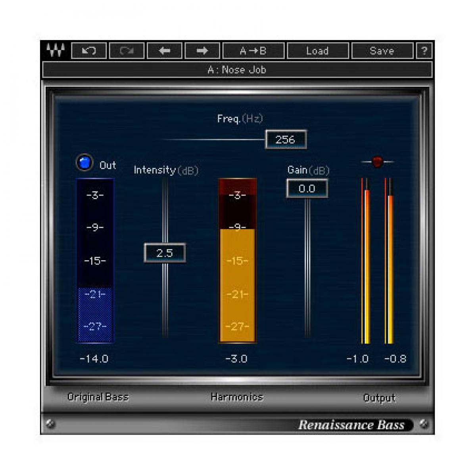Click the -1.0 left output peak value
This screenshot has width=476, height=476.
pyautogui.click(x=358, y=359)
